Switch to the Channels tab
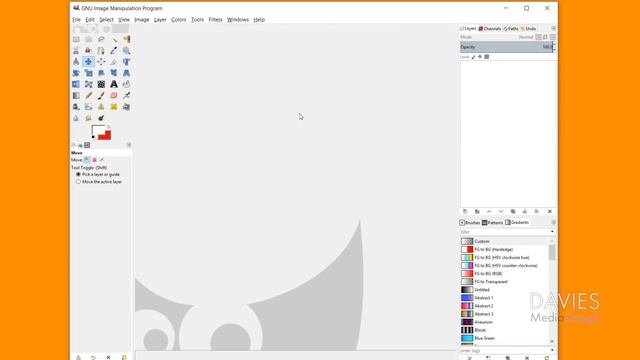Viewport: 640px width, 360px height. tap(490, 29)
